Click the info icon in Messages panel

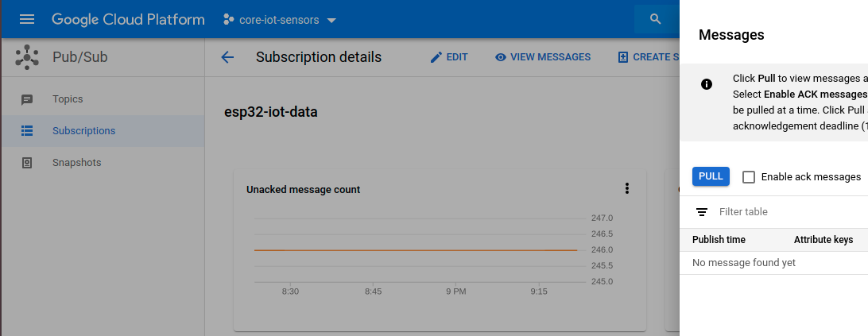[707, 84]
